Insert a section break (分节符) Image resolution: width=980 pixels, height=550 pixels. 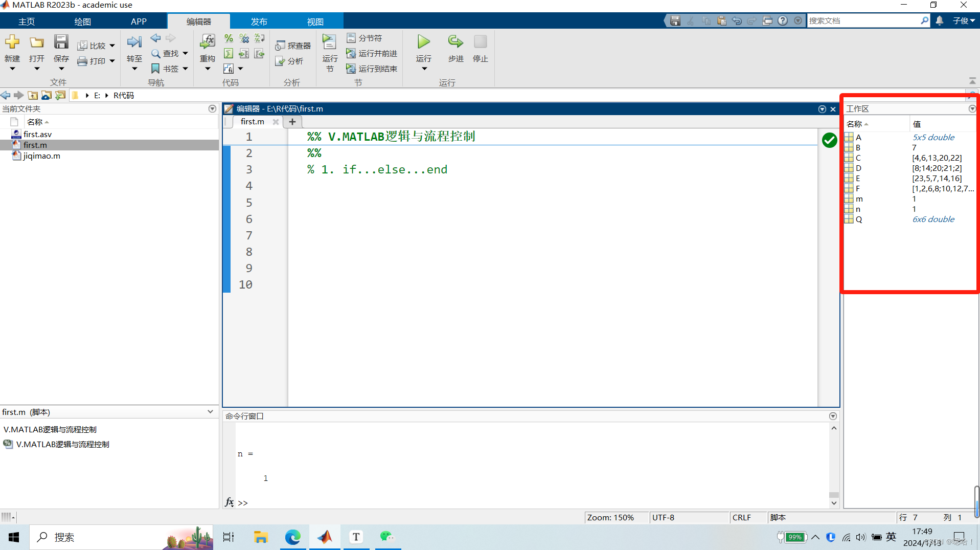(364, 38)
